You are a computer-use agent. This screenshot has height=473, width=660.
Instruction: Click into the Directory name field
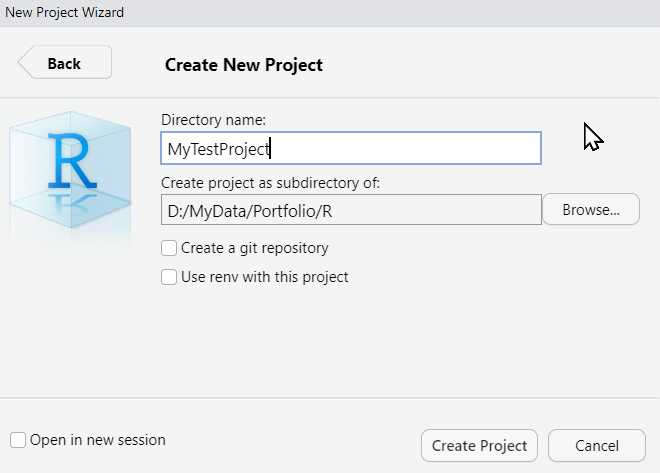pos(350,149)
